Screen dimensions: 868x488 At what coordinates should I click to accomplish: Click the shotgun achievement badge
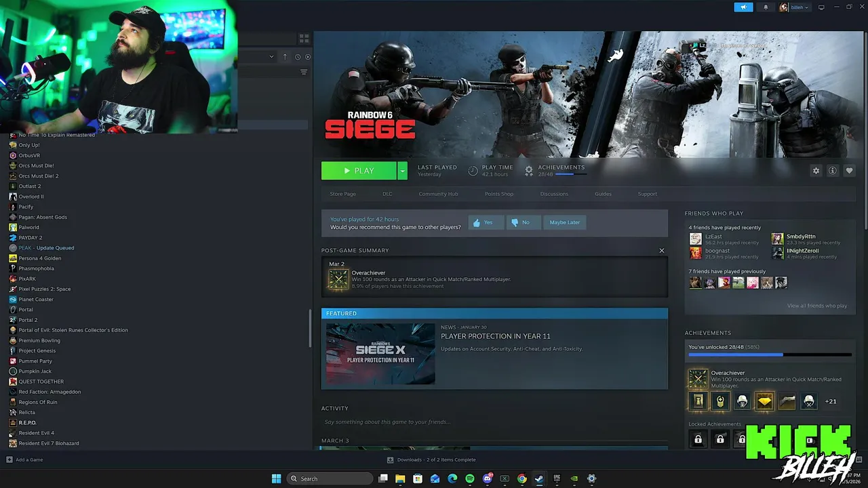(x=787, y=401)
